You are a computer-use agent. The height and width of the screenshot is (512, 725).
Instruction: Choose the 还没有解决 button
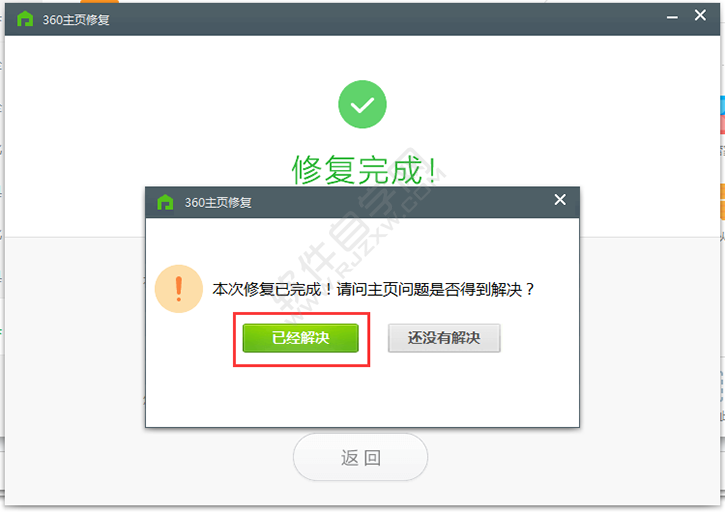[444, 338]
